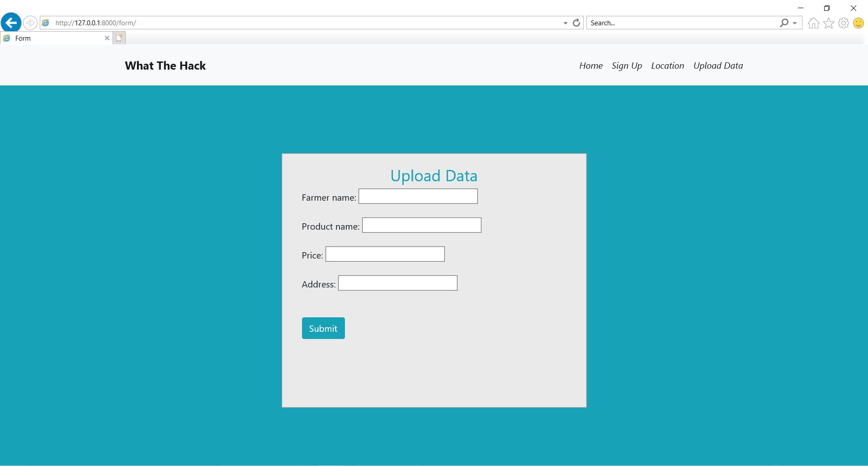Open the search provider dropdown arrow
The width and height of the screenshot is (868, 466).
pos(795,23)
